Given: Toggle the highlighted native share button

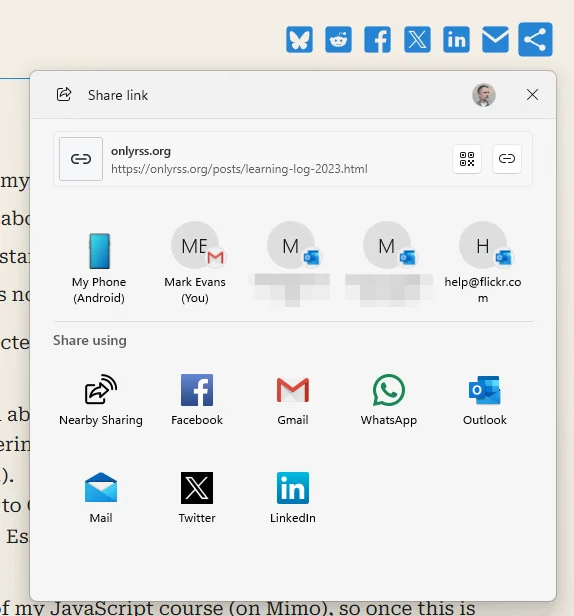Looking at the screenshot, I should (x=535, y=39).
